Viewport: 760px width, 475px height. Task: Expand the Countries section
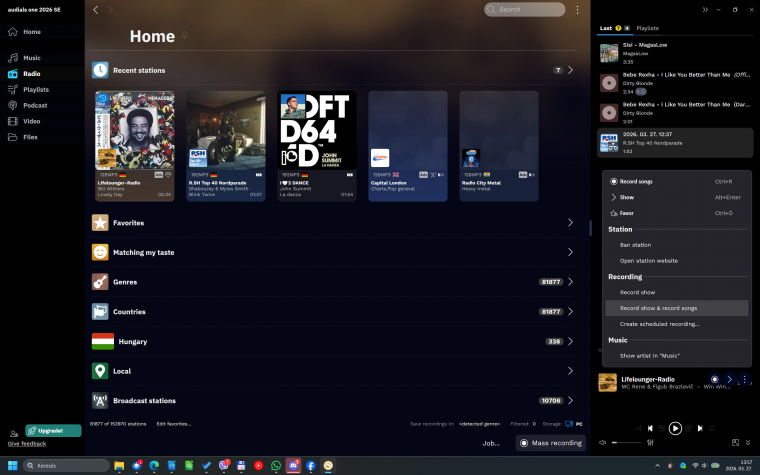[570, 311]
